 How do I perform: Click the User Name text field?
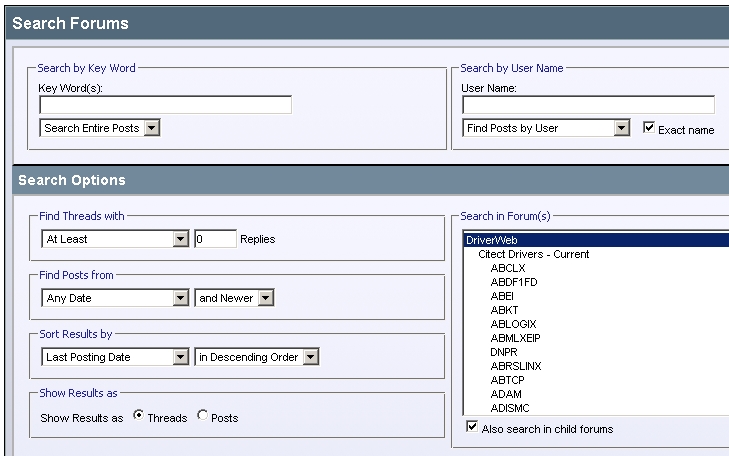588,105
